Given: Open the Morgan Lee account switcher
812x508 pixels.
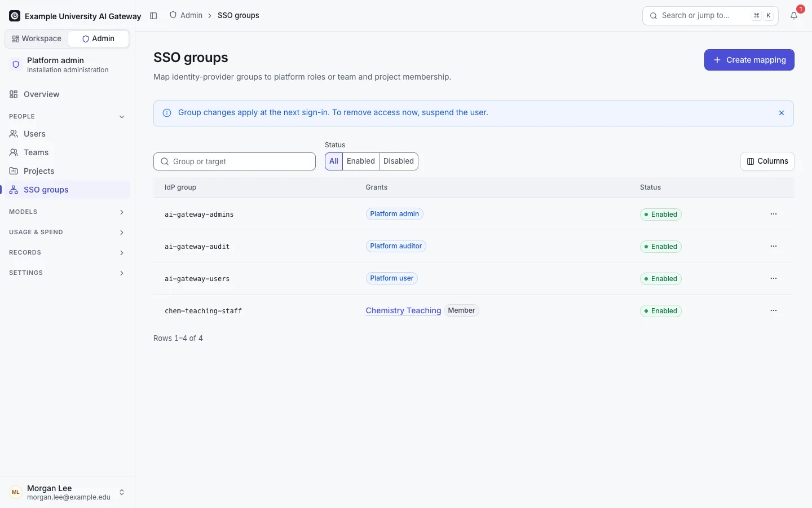Looking at the screenshot, I should 68,492.
